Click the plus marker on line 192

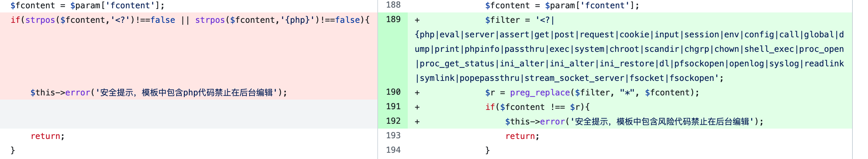tap(417, 122)
